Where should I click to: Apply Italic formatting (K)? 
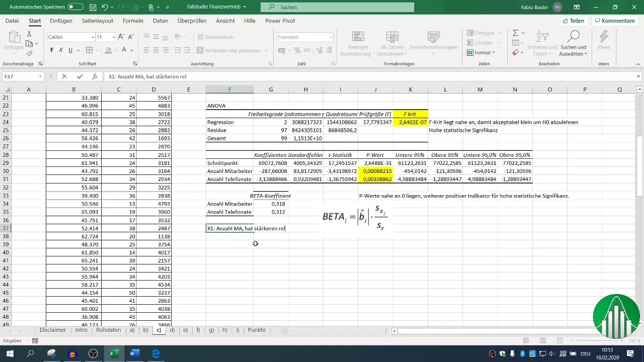coord(61,50)
